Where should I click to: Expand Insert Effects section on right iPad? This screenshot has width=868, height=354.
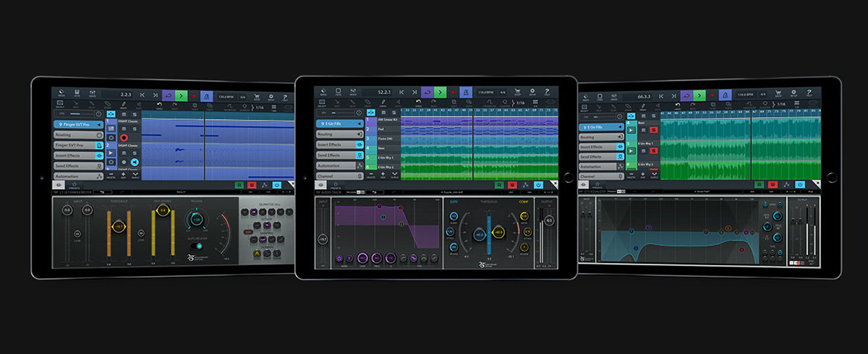coord(601,147)
